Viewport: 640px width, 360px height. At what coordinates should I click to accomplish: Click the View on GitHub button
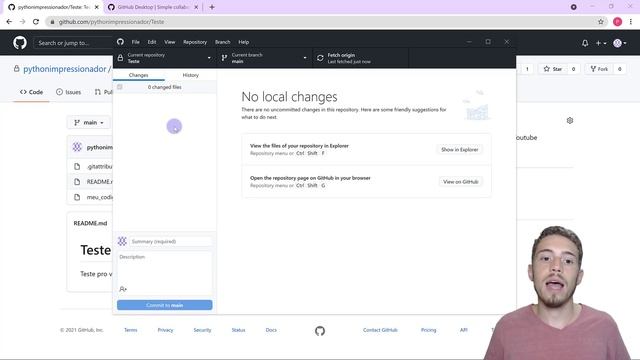coord(460,182)
